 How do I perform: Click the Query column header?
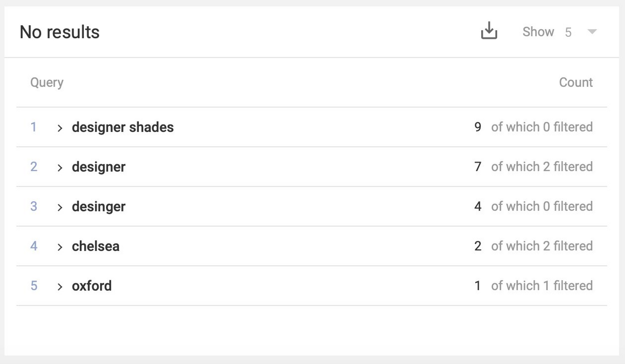tap(47, 82)
